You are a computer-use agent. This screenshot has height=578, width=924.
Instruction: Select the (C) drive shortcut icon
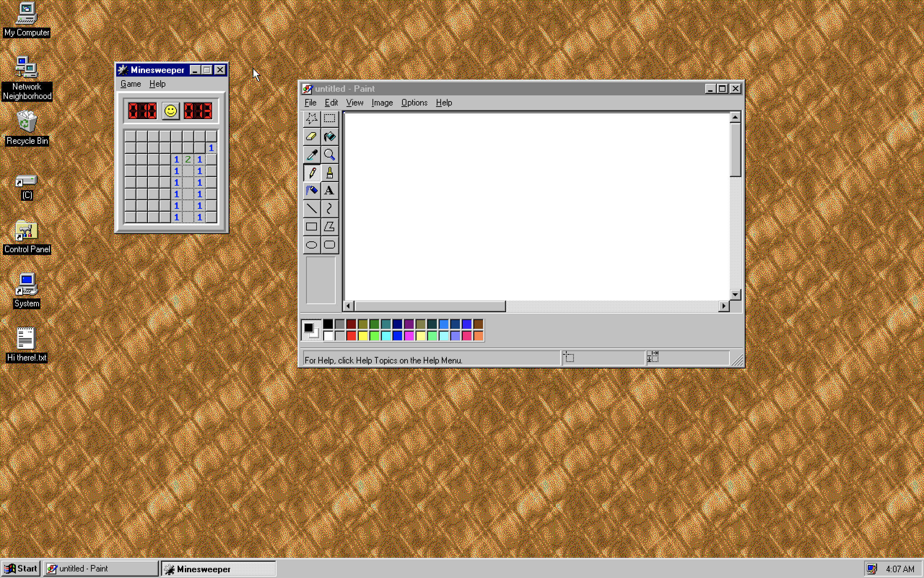pyautogui.click(x=27, y=187)
